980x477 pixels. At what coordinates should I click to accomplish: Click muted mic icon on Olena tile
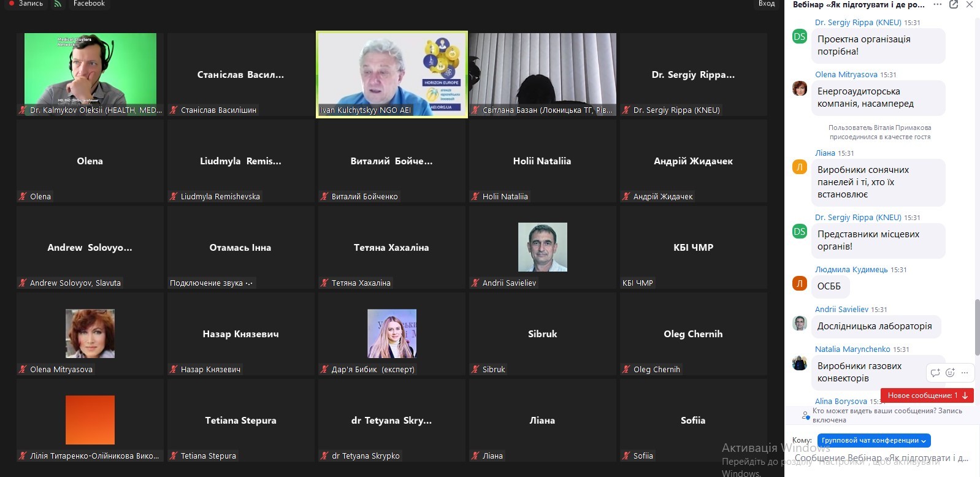coord(23,197)
